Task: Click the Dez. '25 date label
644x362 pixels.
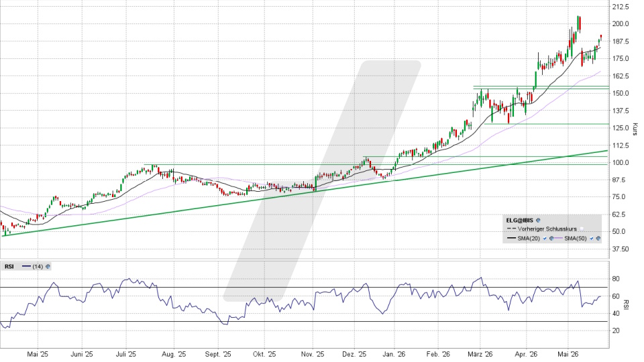Action: [x=354, y=354]
